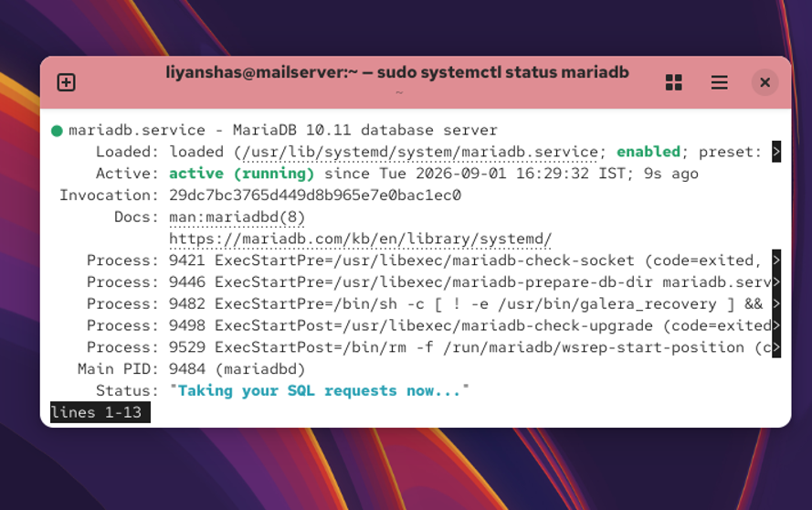The width and height of the screenshot is (812, 510).
Task: Click the 'active (running)' status text
Action: tap(241, 174)
